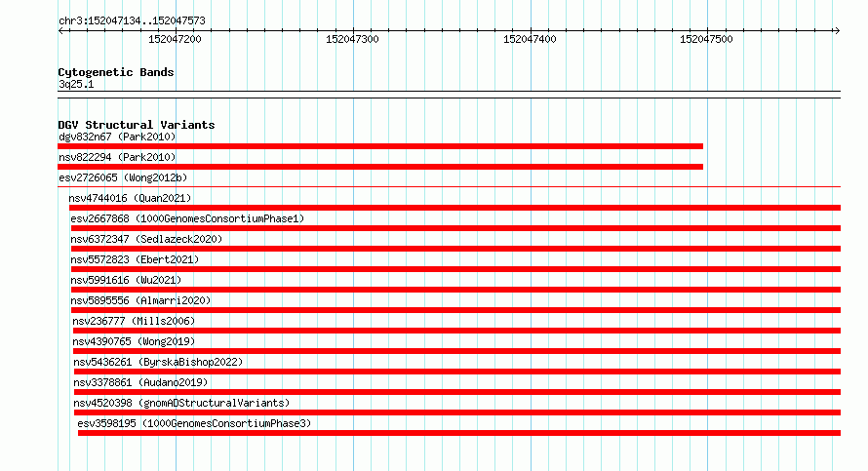Click the 152047500 ruler label

pyautogui.click(x=706, y=39)
